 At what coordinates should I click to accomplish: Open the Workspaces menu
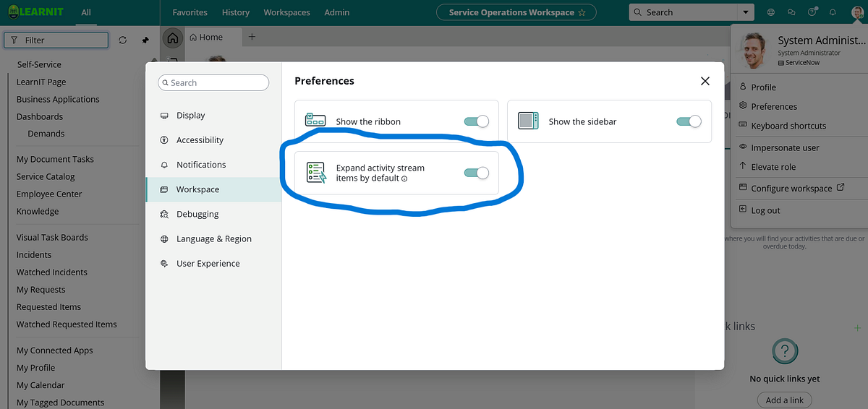tap(286, 12)
